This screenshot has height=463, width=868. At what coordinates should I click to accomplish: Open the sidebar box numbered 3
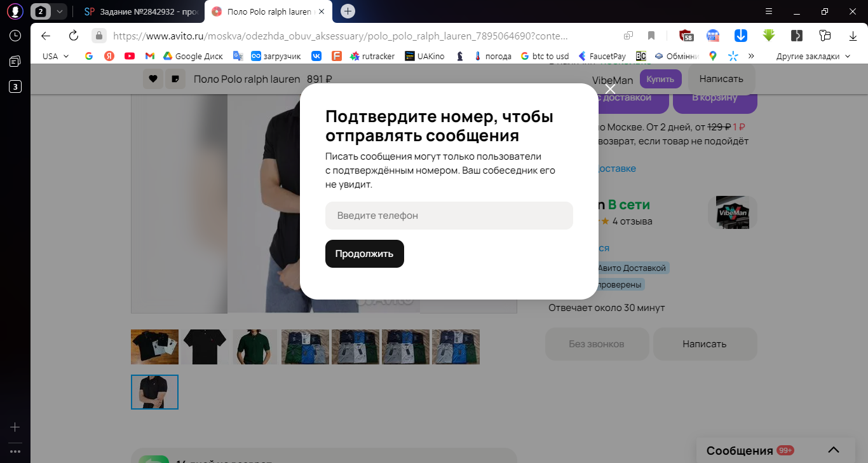click(x=15, y=86)
